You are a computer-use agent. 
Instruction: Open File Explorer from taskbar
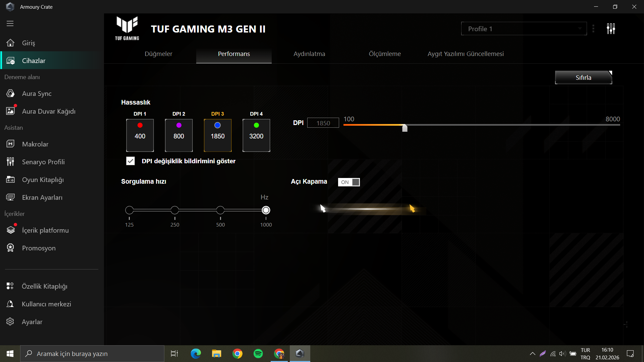click(x=217, y=354)
